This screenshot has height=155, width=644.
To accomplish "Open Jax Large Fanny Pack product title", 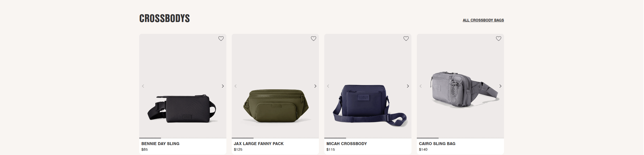I will click(259, 144).
